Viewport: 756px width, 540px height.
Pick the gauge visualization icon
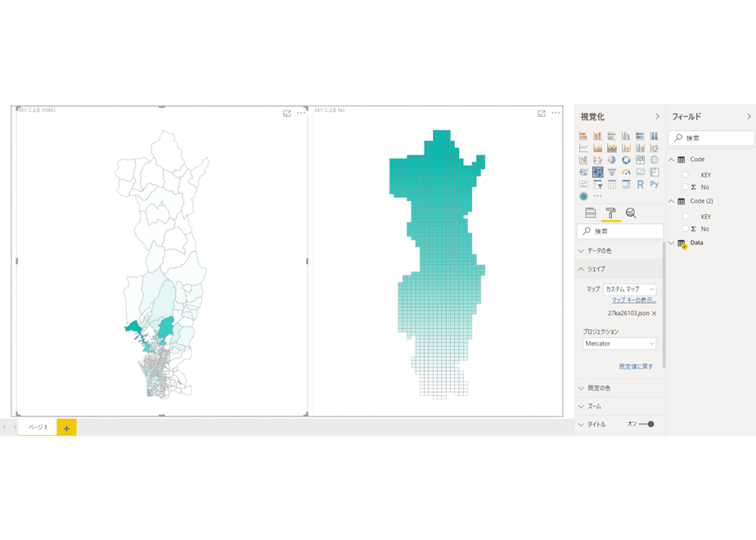(x=626, y=172)
